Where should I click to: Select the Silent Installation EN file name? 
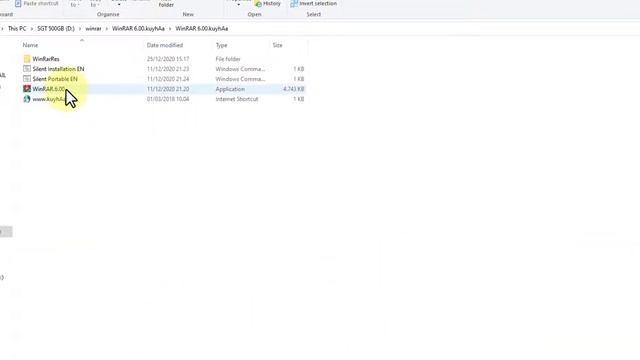click(58, 69)
